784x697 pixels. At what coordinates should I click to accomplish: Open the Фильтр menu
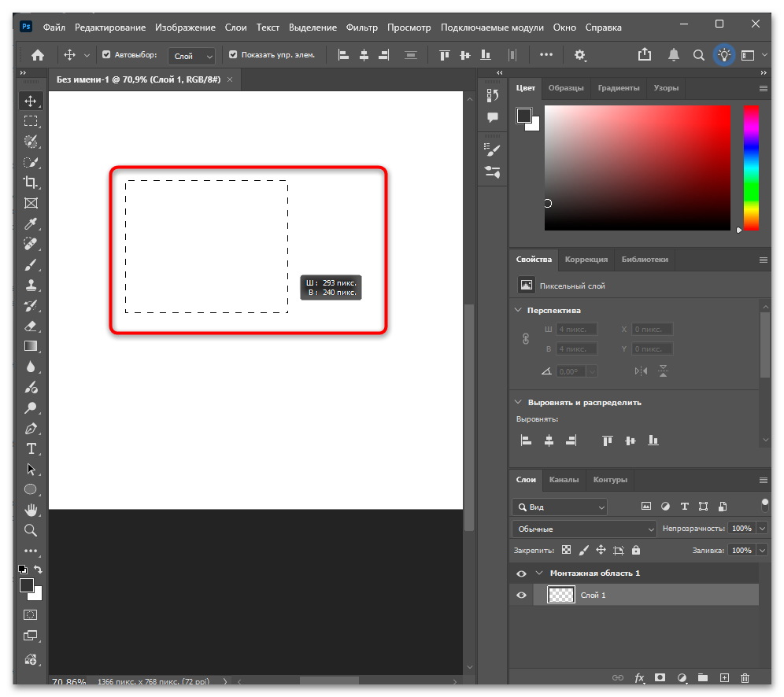pos(362,28)
